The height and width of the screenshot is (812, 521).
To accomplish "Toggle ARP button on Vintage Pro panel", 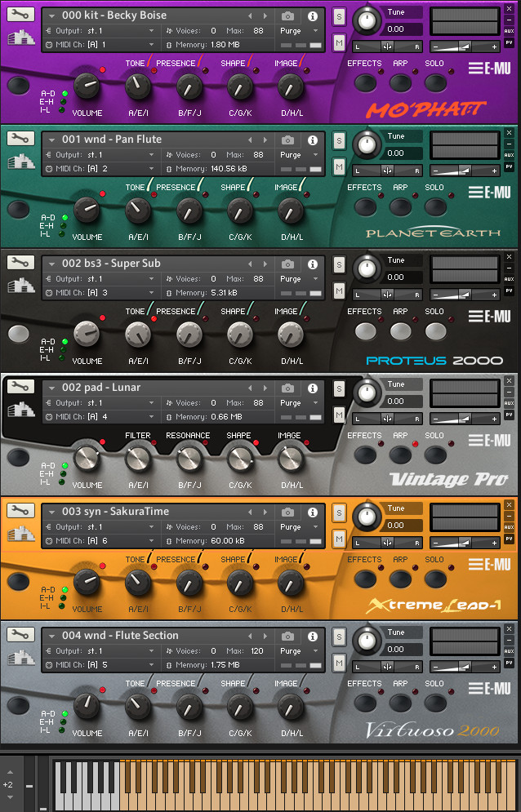I will click(400, 455).
